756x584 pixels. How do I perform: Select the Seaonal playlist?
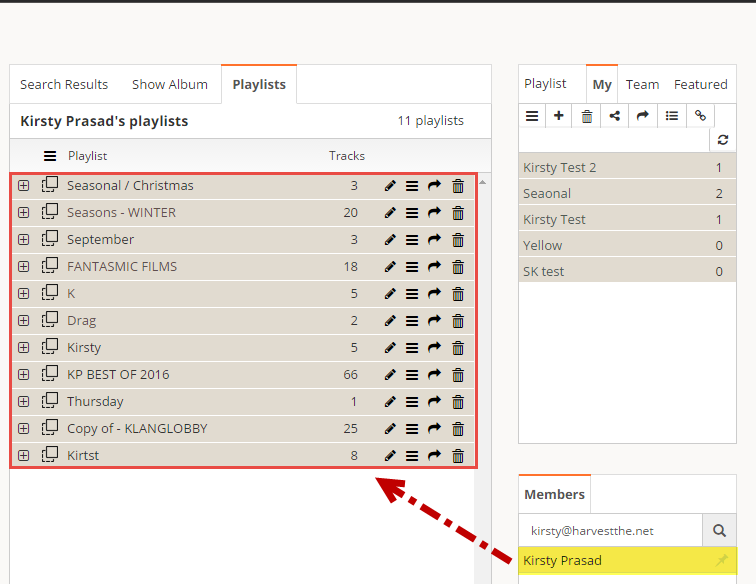tap(627, 193)
